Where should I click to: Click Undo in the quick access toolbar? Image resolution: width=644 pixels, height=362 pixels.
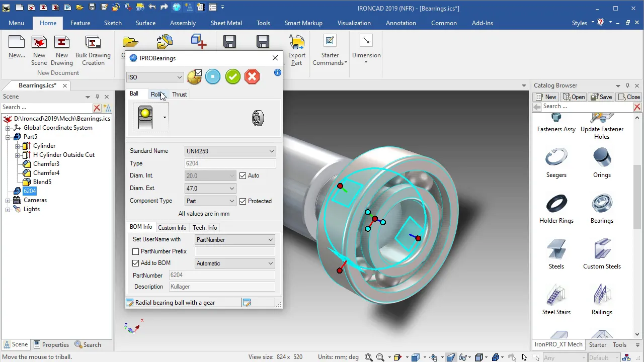[153, 8]
